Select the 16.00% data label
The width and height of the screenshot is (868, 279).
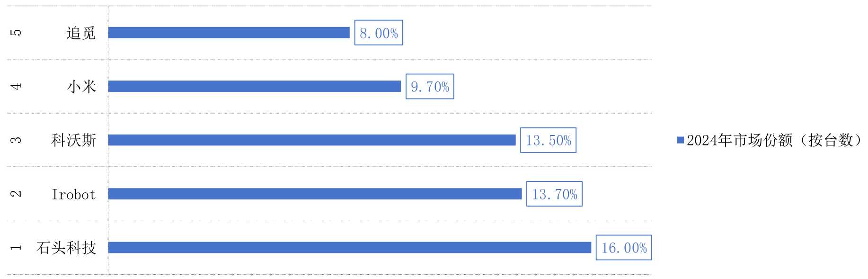tap(624, 248)
